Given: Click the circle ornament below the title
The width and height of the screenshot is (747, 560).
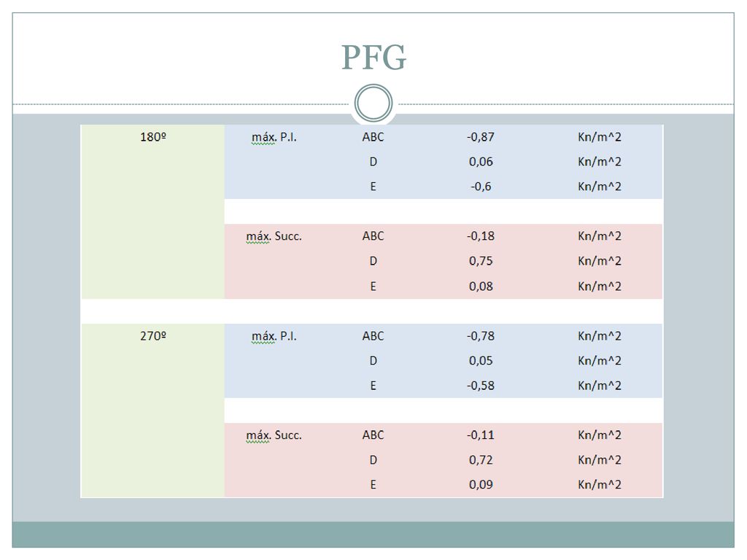Looking at the screenshot, I should [373, 104].
